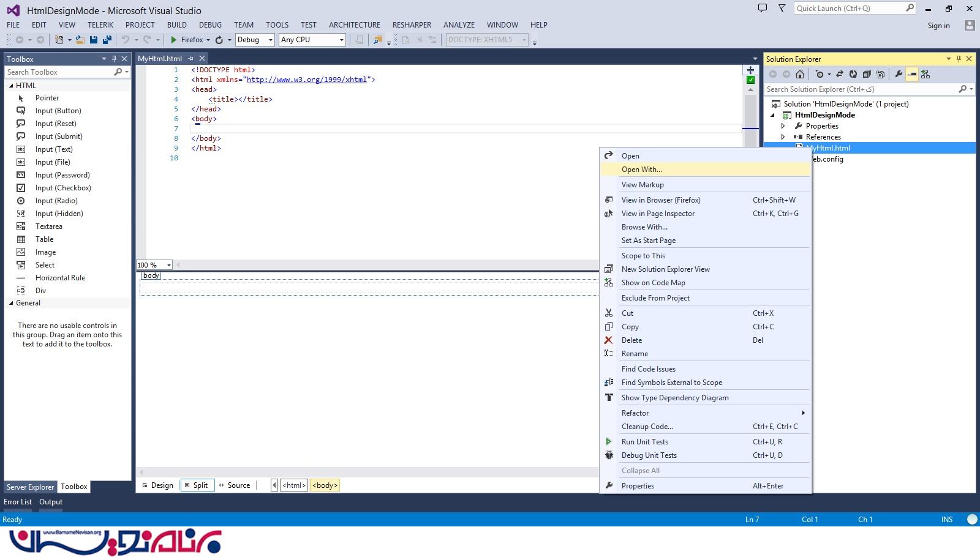Screen dimensions: 980x557
Task: Refresh Solution Explorer with the refresh icon
Action: 853,74
